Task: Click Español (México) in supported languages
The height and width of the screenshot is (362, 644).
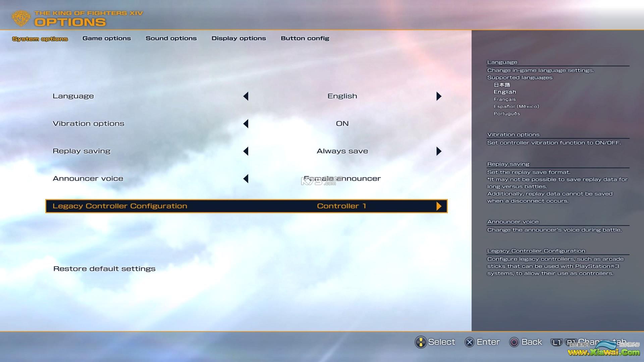Action: tap(516, 106)
